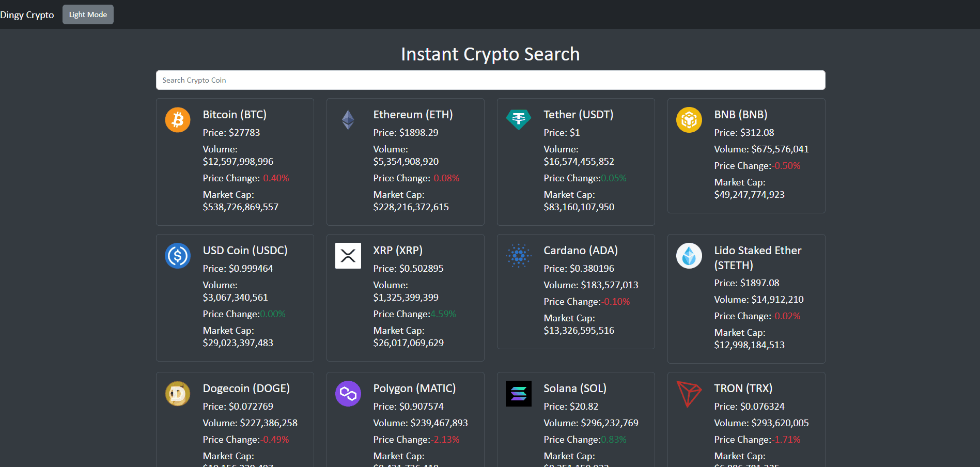This screenshot has height=467, width=980.
Task: Click the Solana logo icon
Action: pos(518,393)
